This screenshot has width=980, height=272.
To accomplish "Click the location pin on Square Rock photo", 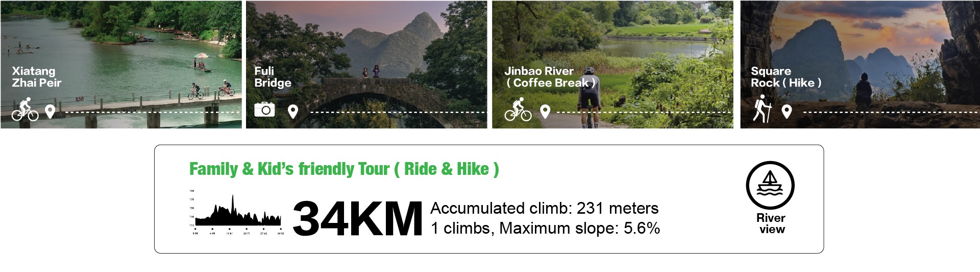I will (x=787, y=111).
